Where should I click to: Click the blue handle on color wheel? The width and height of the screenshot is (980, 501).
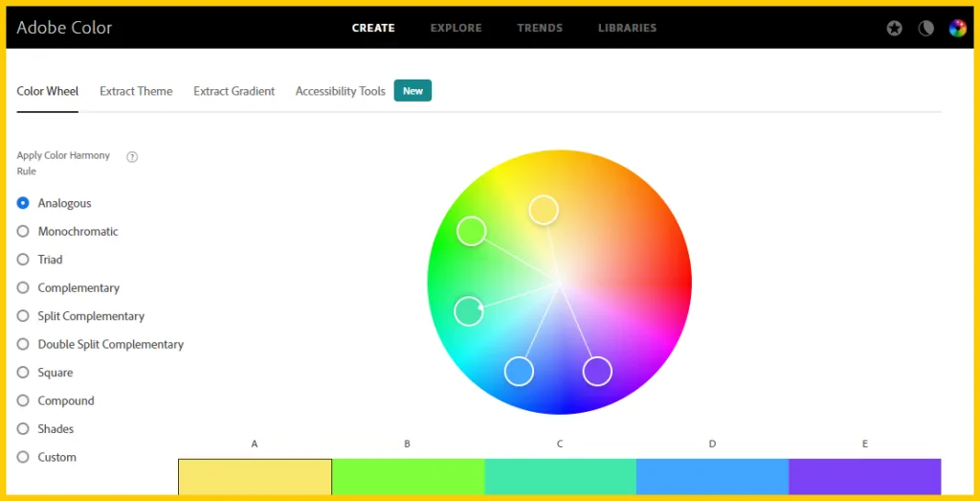[x=519, y=372]
